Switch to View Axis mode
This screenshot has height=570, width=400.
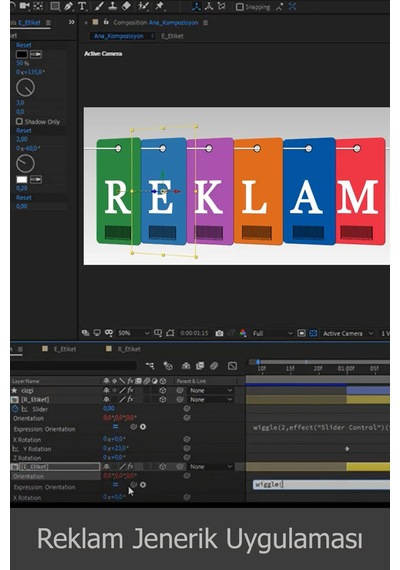coord(221,6)
